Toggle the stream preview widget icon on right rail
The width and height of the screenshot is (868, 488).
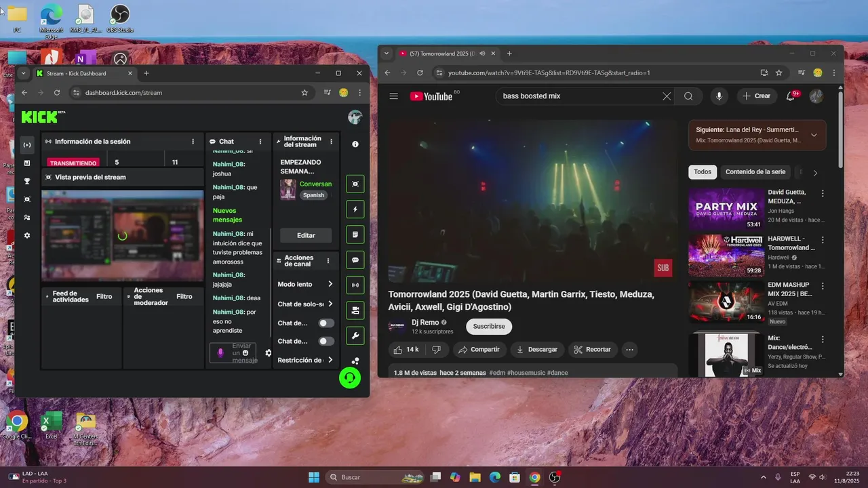pos(355,184)
